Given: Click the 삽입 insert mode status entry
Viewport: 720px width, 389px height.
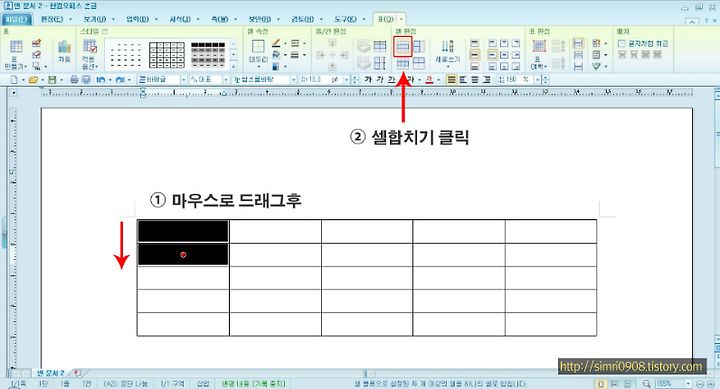Looking at the screenshot, I should click(203, 383).
